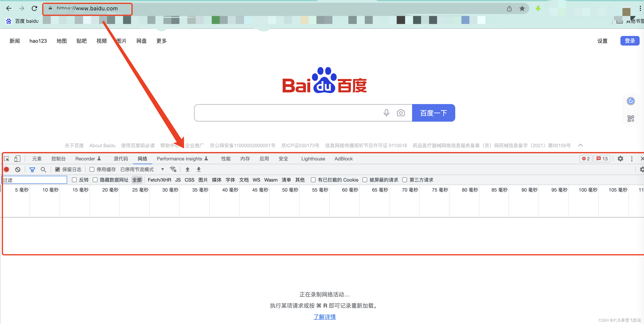Open the Chrome three-dot menu
The height and width of the screenshot is (324, 644).
coord(640,9)
